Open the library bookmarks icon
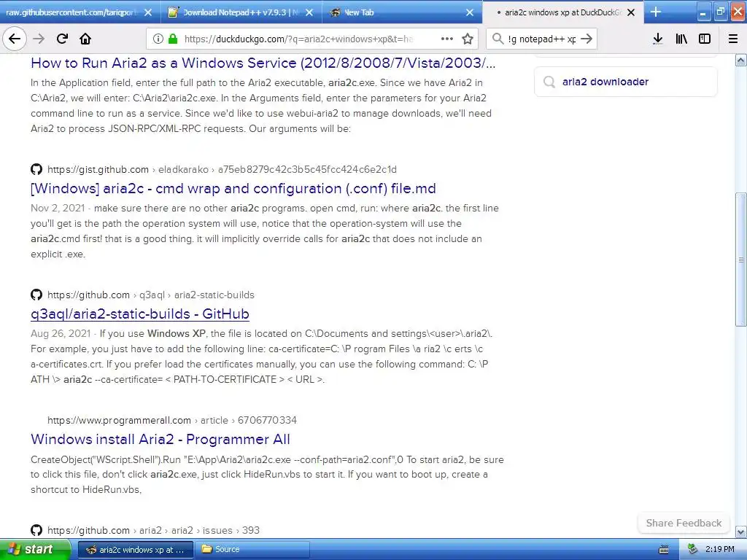Image resolution: width=747 pixels, height=560 pixels. pyautogui.click(x=681, y=39)
